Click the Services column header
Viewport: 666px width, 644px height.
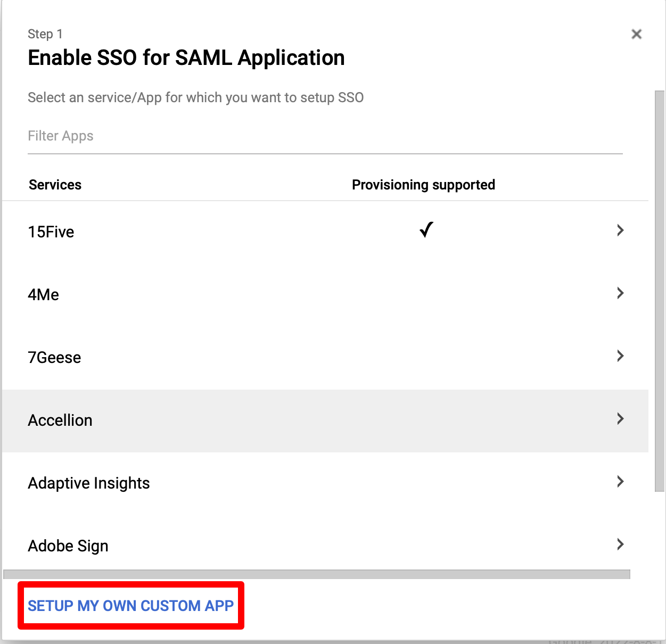click(55, 185)
